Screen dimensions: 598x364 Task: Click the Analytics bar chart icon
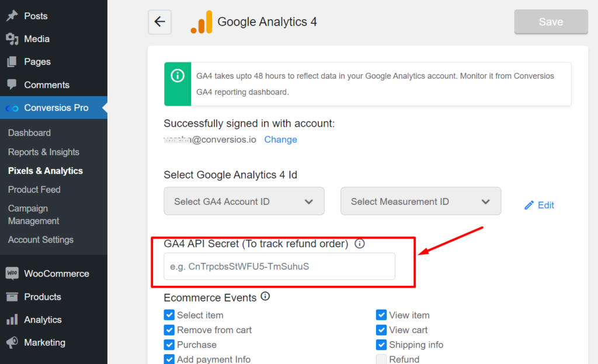12,320
